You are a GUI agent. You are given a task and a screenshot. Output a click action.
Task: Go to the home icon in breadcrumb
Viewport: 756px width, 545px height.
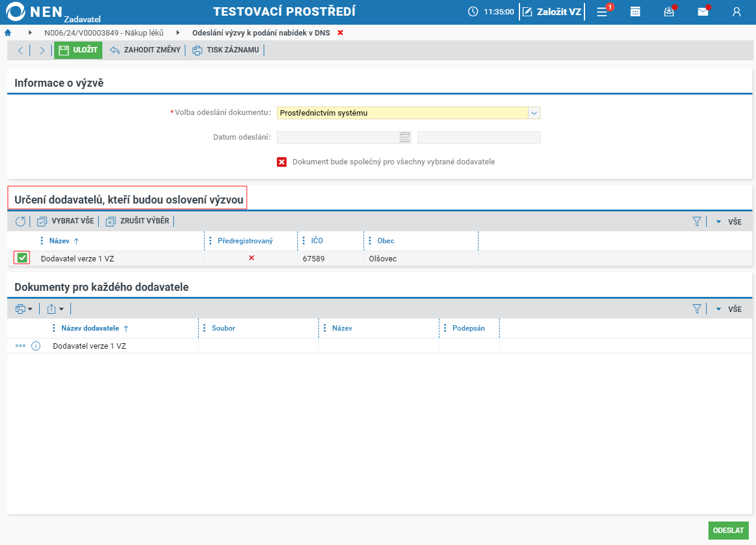[x=8, y=33]
